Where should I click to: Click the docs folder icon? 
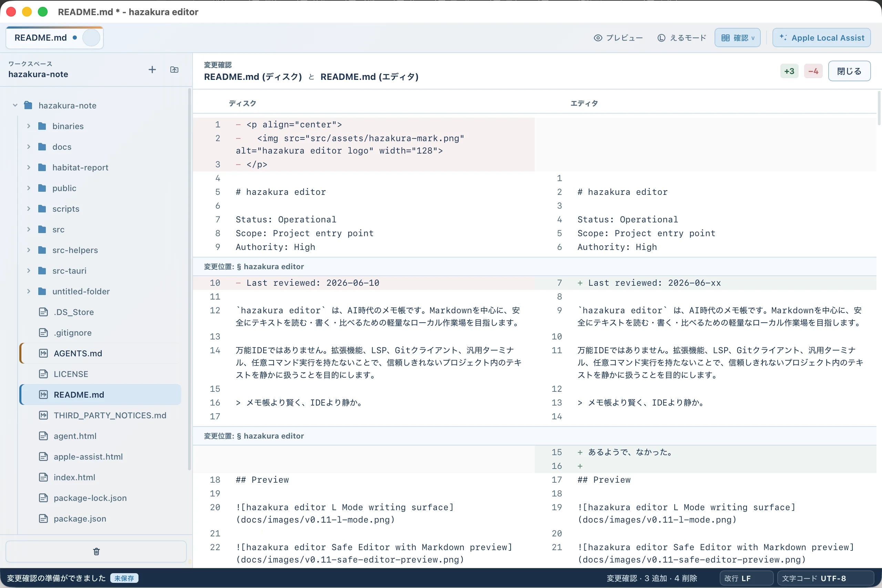tap(42, 147)
